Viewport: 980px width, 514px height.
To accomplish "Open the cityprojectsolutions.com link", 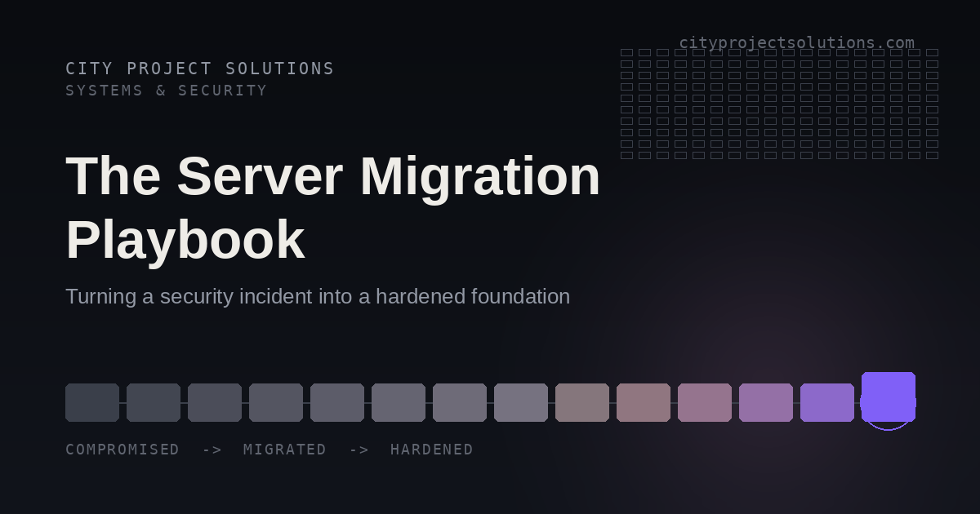I will (x=796, y=43).
